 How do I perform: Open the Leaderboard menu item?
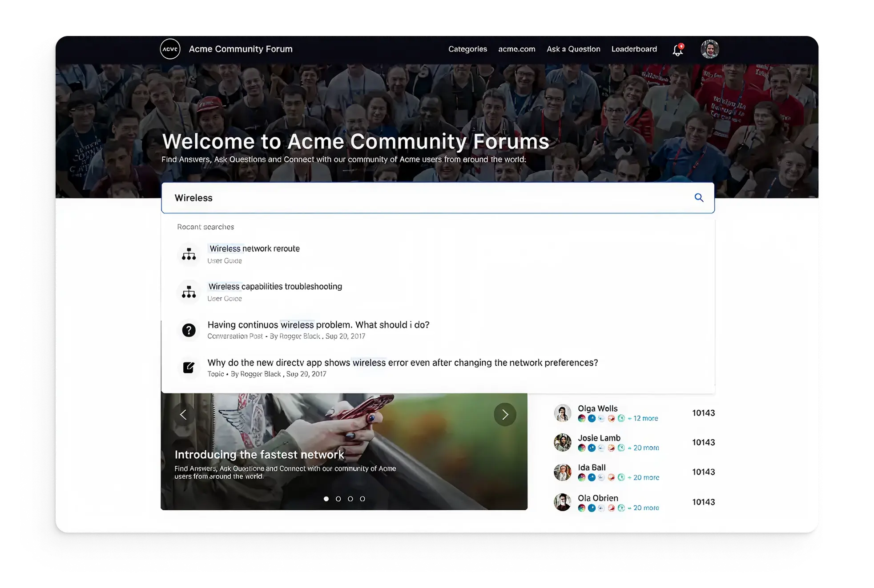(x=634, y=49)
